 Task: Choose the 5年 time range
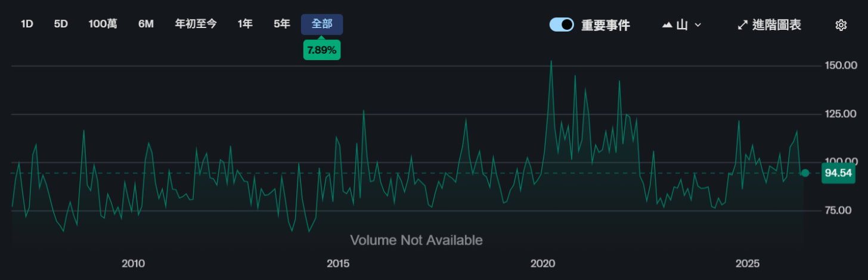282,24
